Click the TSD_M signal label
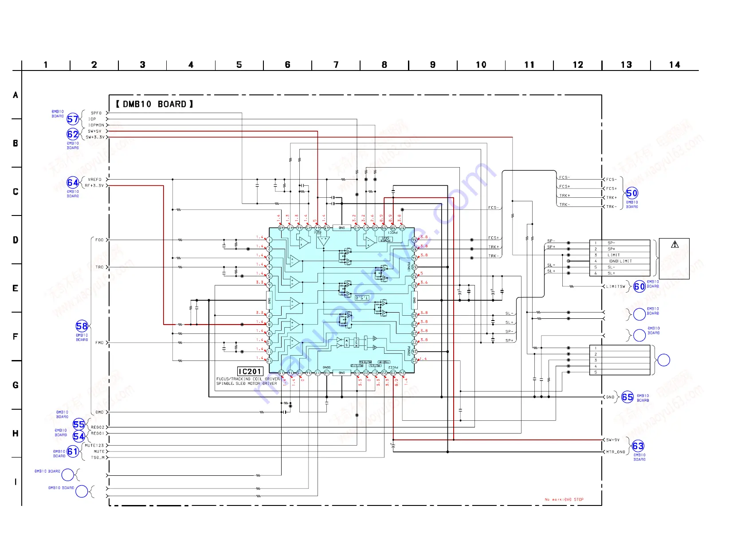 point(98,458)
